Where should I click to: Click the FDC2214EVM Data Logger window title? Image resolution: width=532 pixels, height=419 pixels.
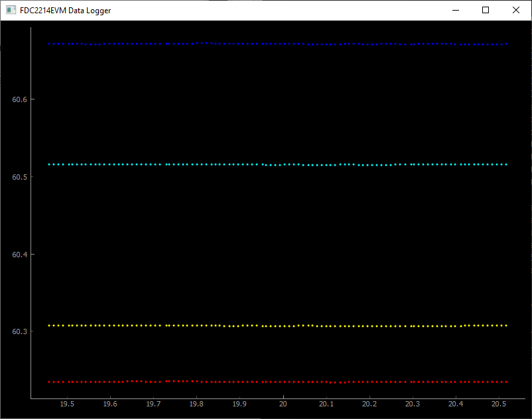click(x=65, y=11)
